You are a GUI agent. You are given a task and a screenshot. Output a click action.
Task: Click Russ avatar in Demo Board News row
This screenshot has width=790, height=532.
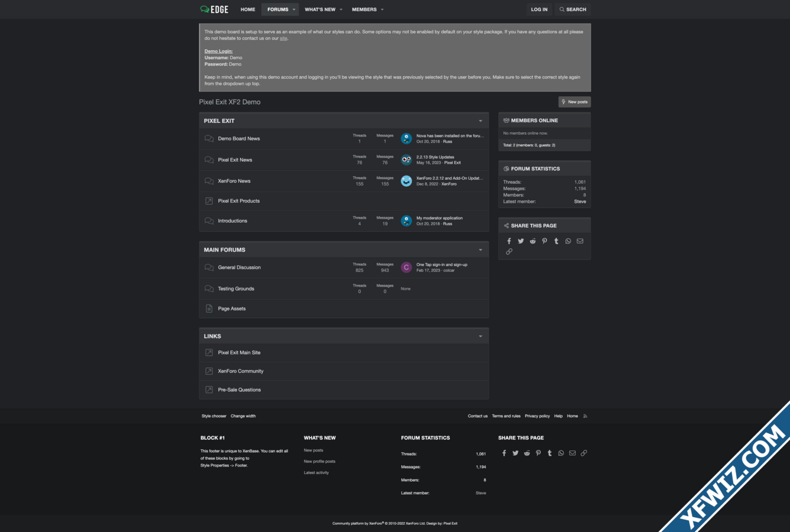click(406, 138)
